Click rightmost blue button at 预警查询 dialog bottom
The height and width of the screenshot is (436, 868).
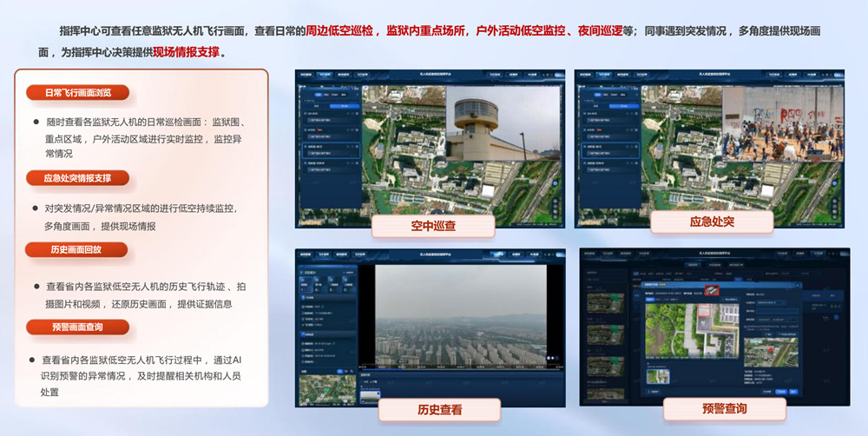coord(793,392)
